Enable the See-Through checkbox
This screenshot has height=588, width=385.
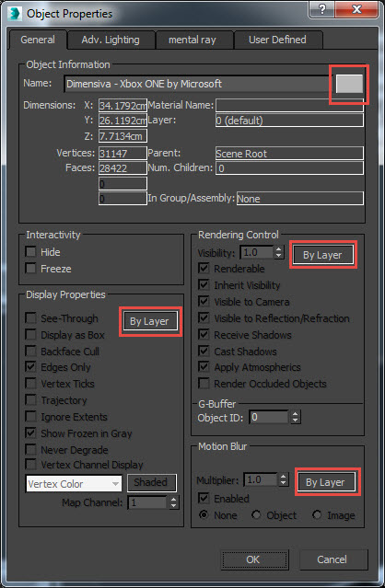click(30, 318)
